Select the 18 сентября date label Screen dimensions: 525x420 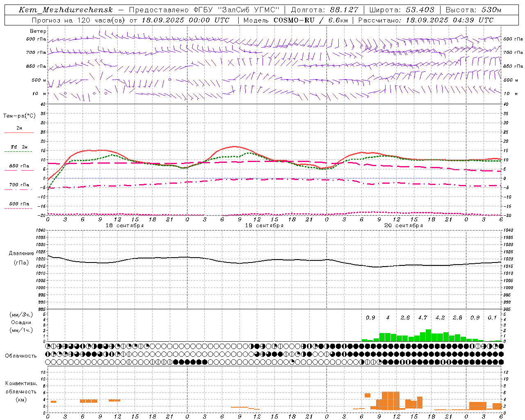coord(125,226)
